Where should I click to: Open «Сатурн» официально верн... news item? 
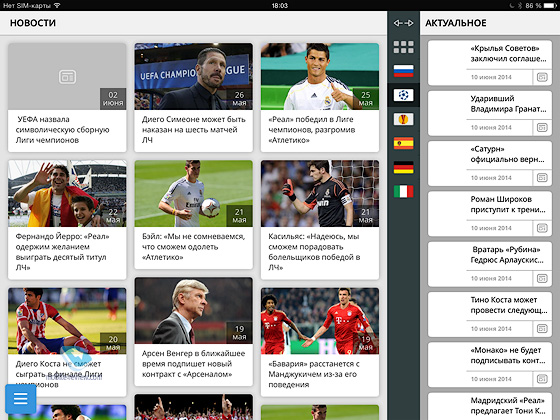pos(490,163)
